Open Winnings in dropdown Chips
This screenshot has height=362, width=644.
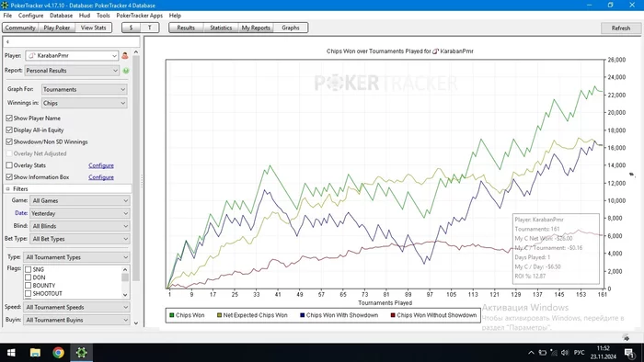(85, 103)
